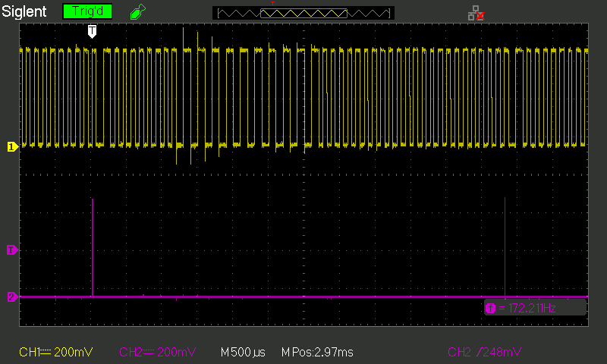Click the magenta trigger level T marker
607x364 pixels.
[12, 250]
